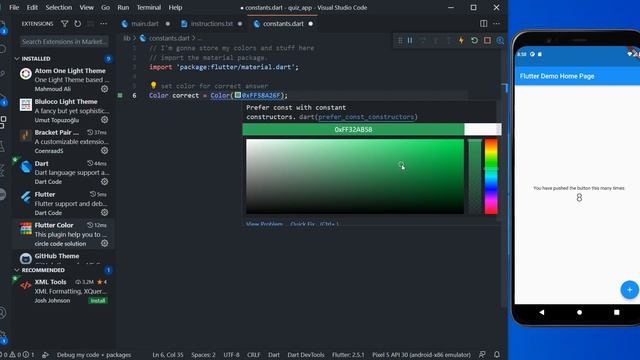The width and height of the screenshot is (640, 360).
Task: Click constants.dart breadcrumb segment
Action: [169, 38]
